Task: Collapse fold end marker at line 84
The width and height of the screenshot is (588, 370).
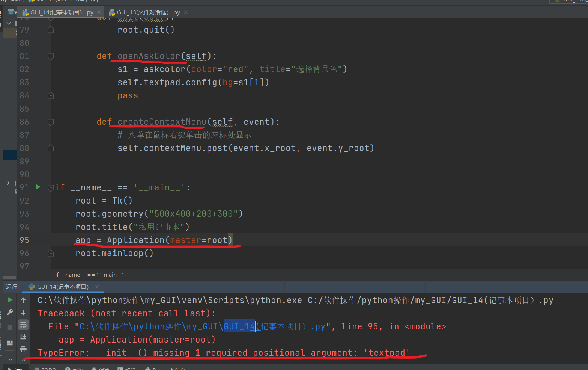Action: (51, 95)
